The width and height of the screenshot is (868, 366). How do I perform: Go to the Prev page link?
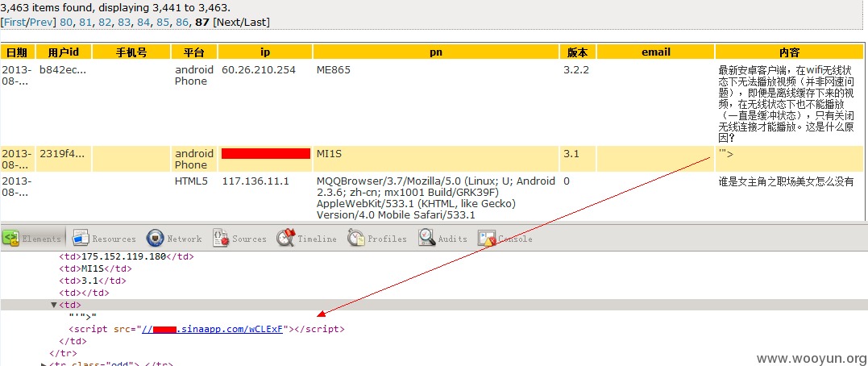point(40,22)
